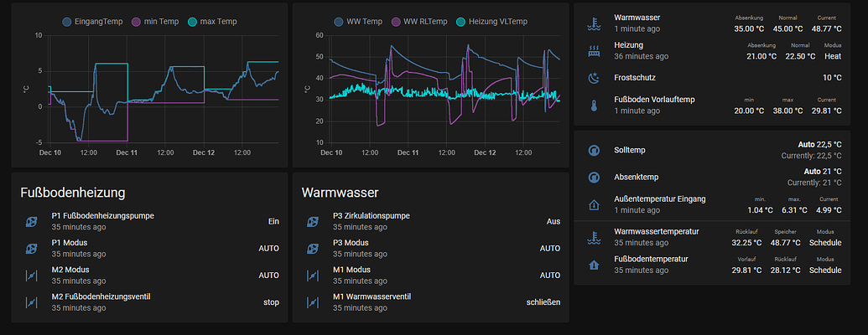Click the Heizung Modus Heat value

click(833, 56)
